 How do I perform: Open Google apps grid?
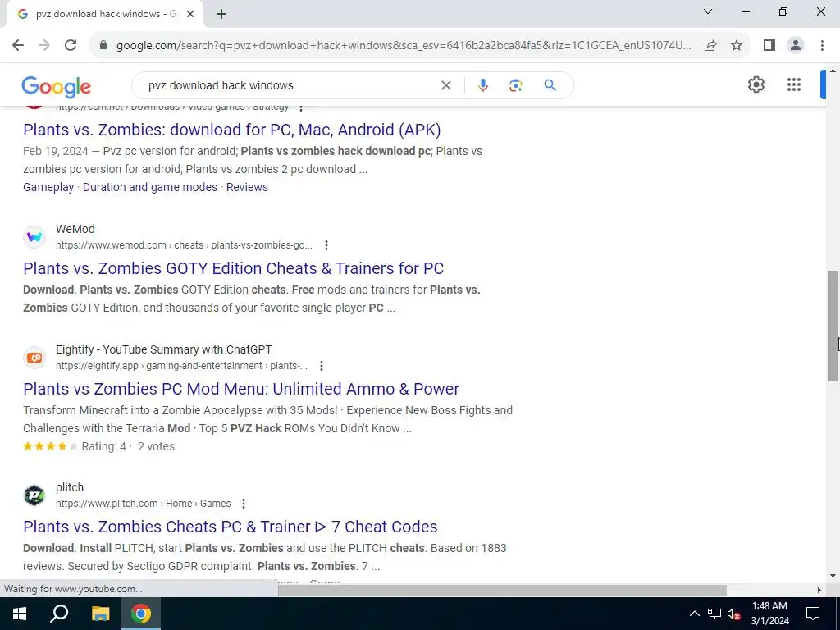(x=794, y=84)
